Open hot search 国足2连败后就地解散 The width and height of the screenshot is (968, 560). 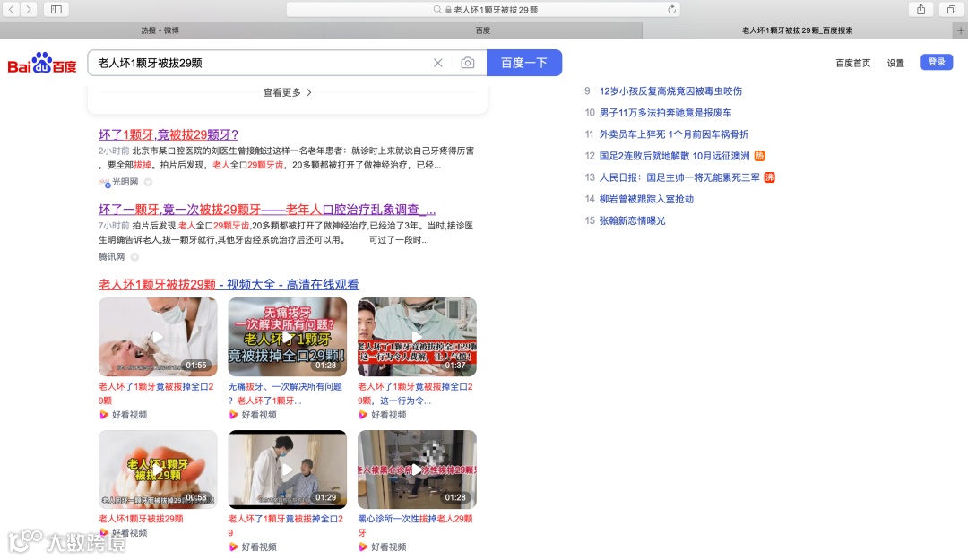point(674,156)
